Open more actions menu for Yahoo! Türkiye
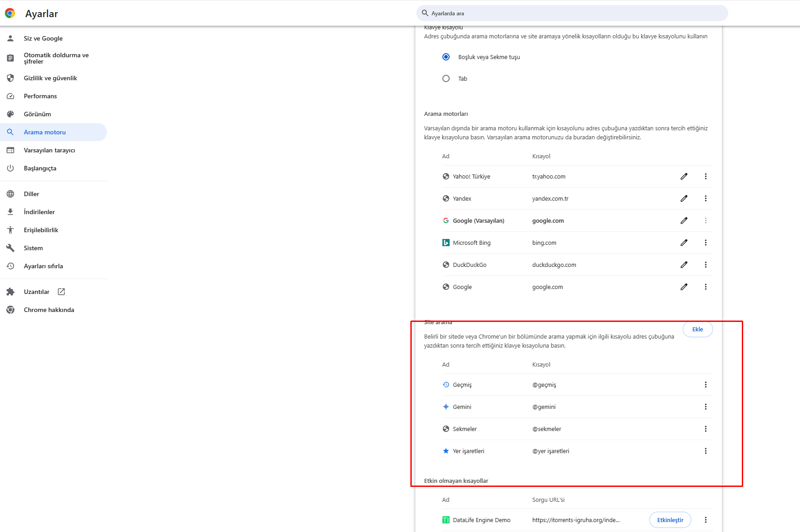800x532 pixels. [x=705, y=176]
